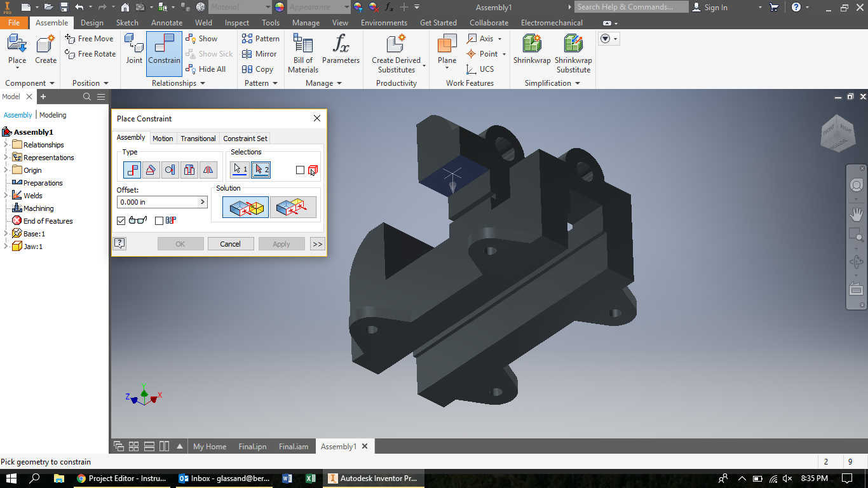Switch to the Transitional tab
Screen dimensions: 868x488
pos(198,139)
